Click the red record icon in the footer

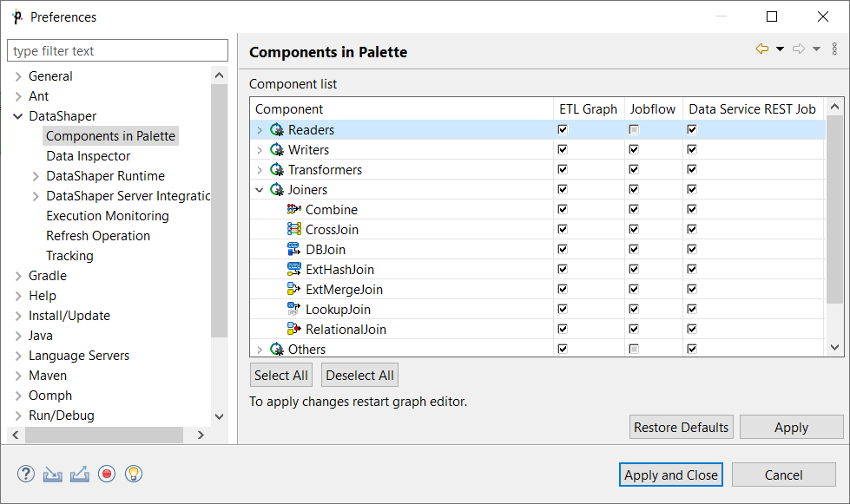[x=107, y=474]
